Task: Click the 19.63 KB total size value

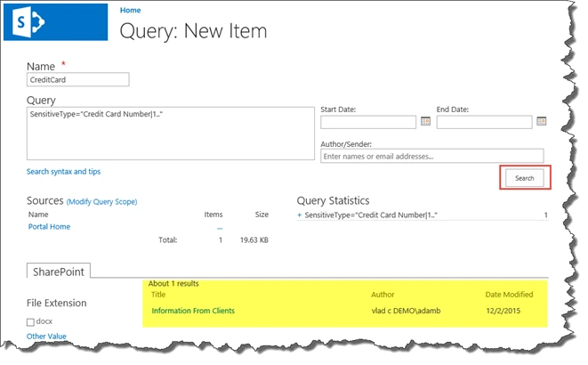Action: 254,240
